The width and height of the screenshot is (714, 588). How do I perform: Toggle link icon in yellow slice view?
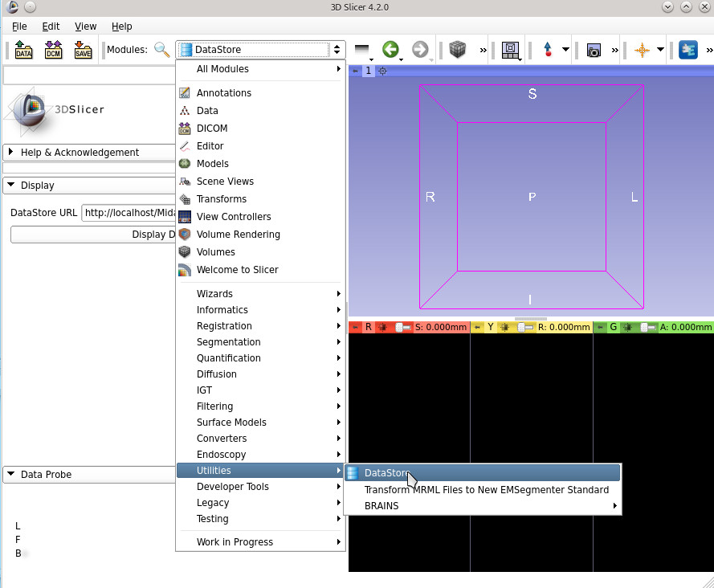505,327
